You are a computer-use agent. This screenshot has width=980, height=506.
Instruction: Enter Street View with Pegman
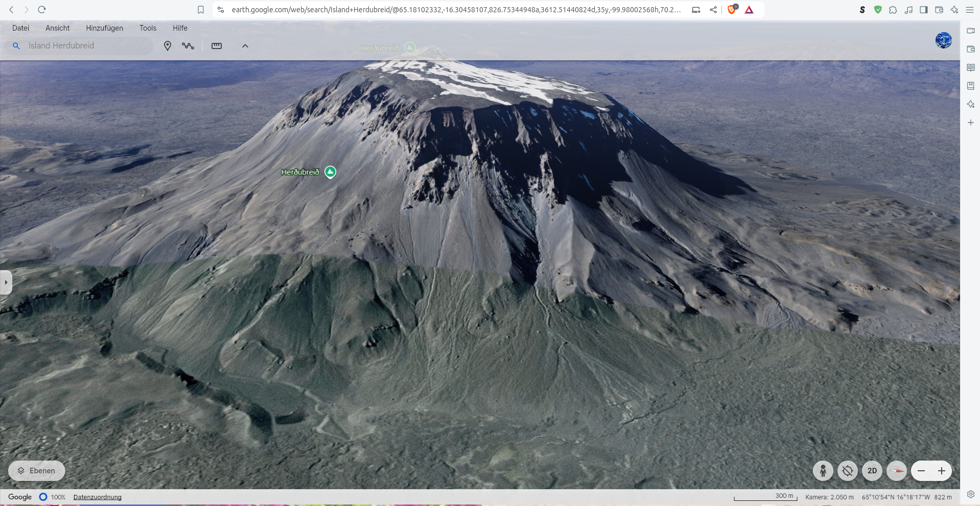pyautogui.click(x=823, y=471)
